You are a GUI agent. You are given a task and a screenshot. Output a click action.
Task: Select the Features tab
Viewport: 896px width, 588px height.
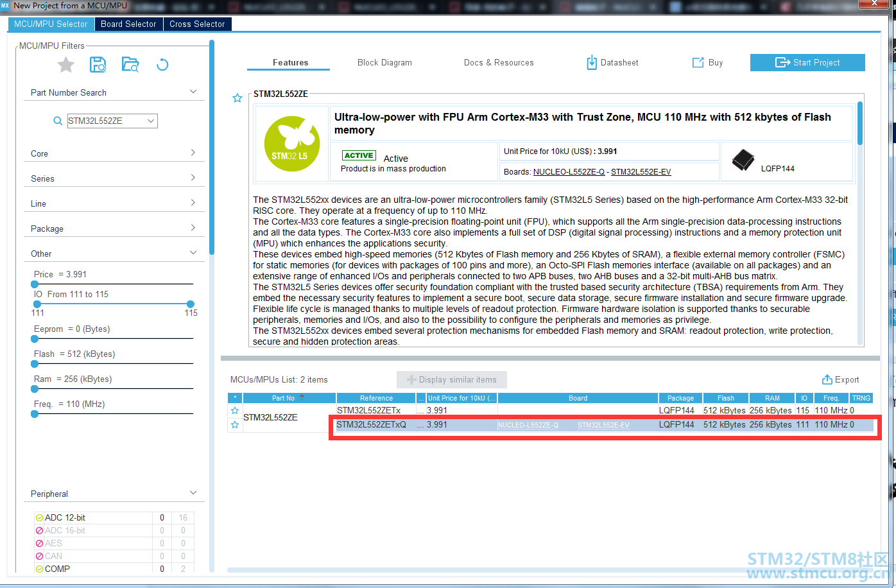290,62
